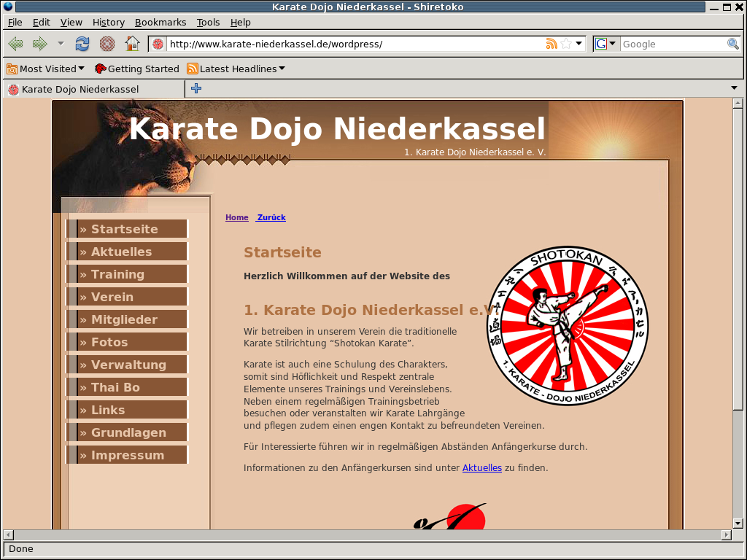
Task: Click the green Back arrow button
Action: click(x=15, y=44)
